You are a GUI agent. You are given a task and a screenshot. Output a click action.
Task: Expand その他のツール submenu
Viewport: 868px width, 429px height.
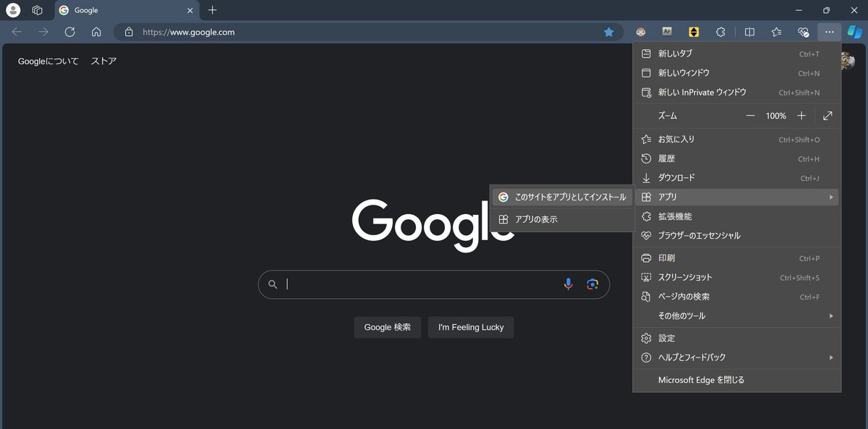click(737, 316)
